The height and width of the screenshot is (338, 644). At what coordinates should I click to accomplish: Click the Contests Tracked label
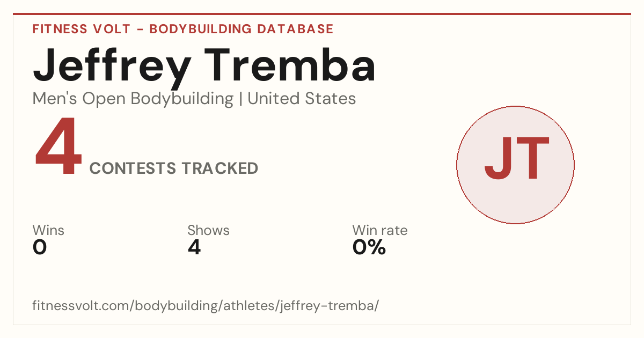tap(174, 168)
